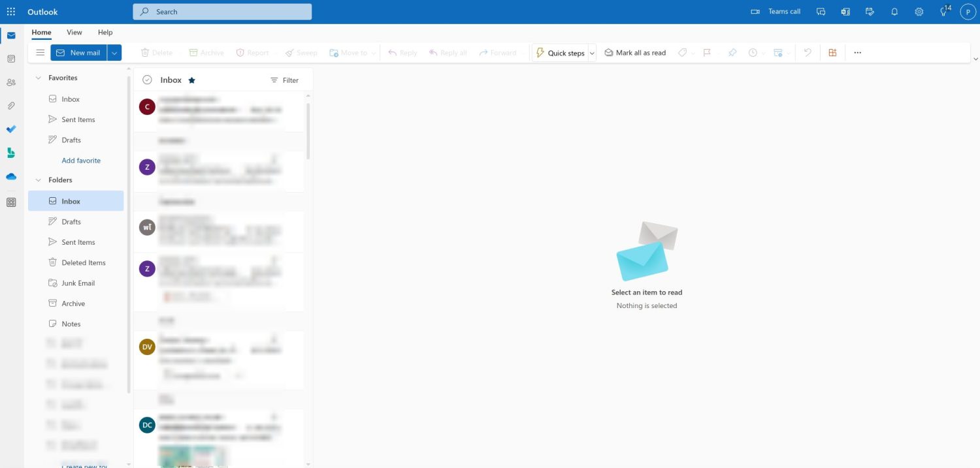
Task: Toggle the Inbox favorite star
Action: 191,80
